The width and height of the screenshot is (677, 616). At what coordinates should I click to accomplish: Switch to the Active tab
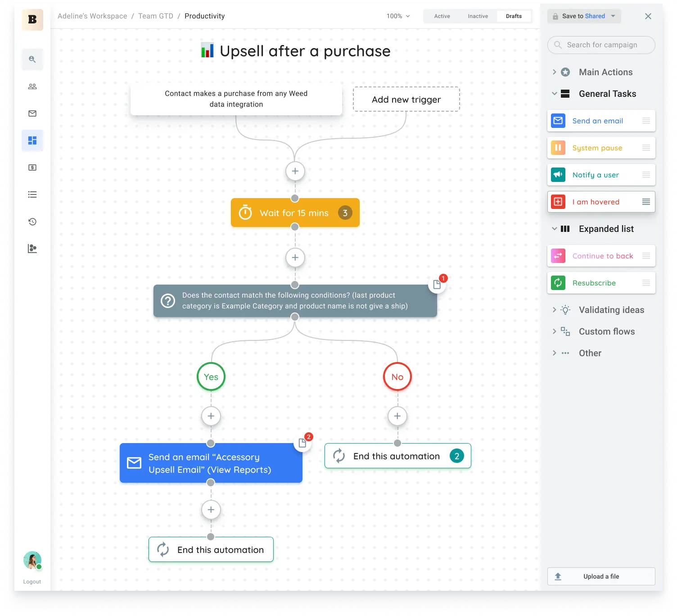442,16
